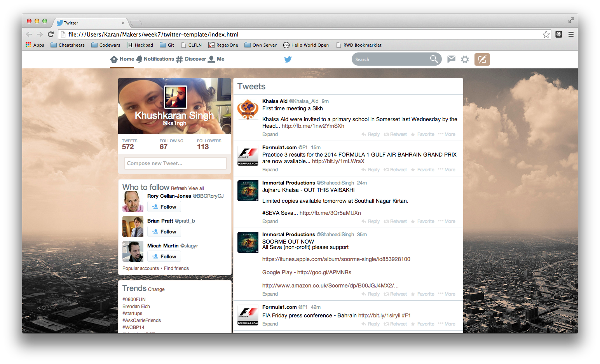Refresh the Who to follow list
600x364 pixels.
tap(179, 188)
